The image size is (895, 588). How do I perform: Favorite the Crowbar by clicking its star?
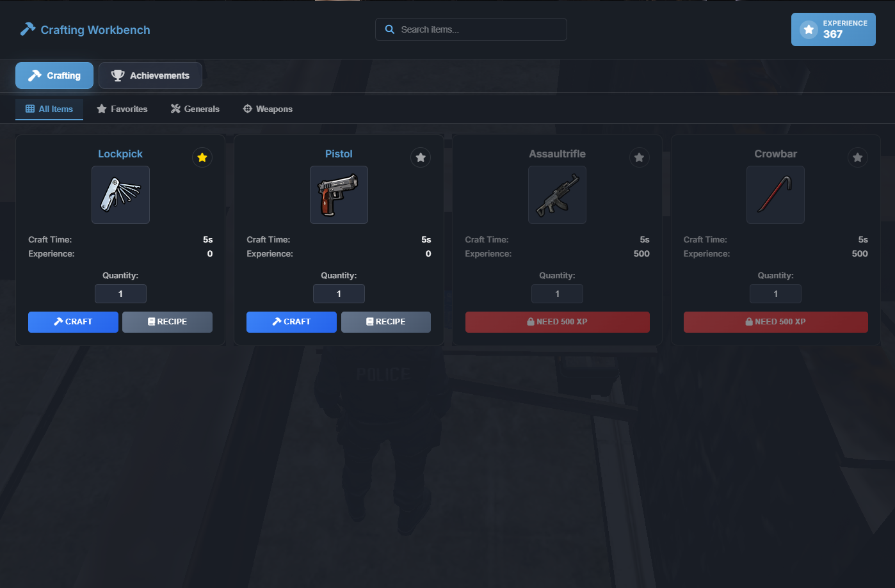click(x=857, y=157)
